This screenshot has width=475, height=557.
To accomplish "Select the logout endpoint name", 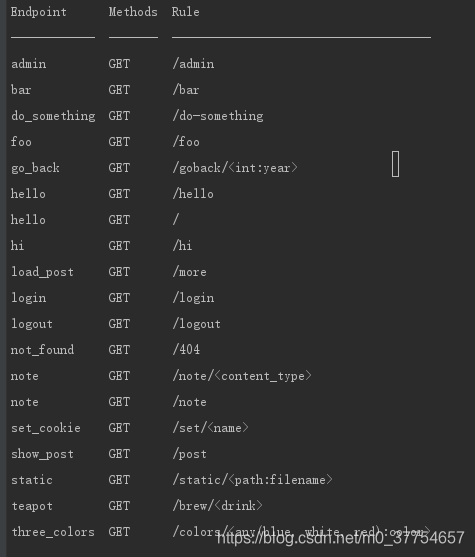I will [x=32, y=324].
